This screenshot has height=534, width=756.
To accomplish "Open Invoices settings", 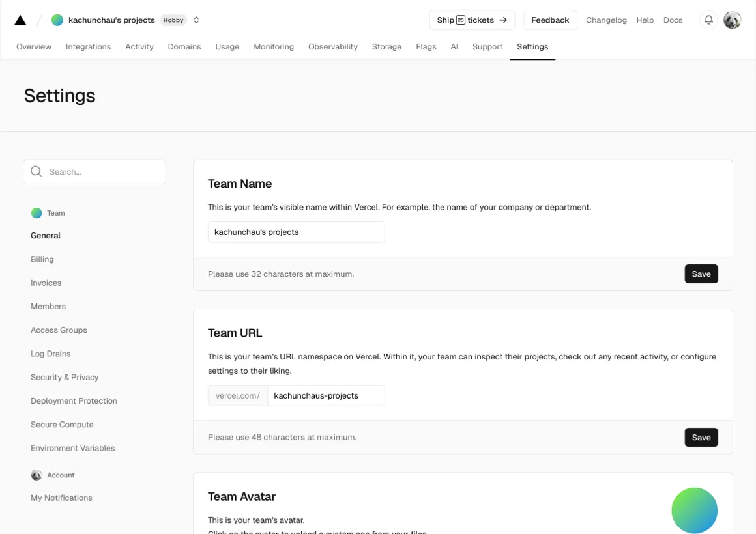I will pos(46,283).
